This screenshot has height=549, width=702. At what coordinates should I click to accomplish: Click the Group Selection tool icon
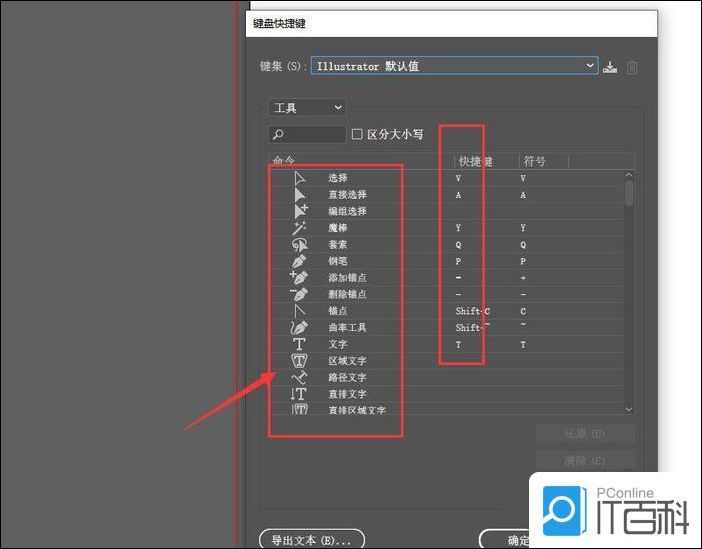pyautogui.click(x=300, y=211)
